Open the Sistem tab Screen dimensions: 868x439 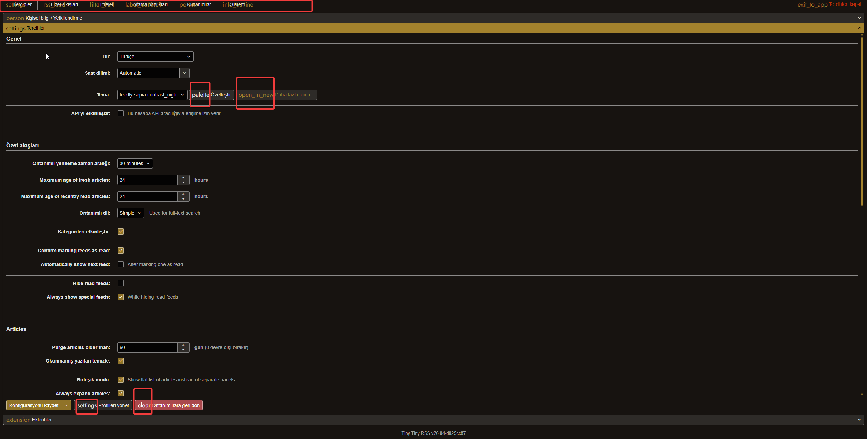pyautogui.click(x=238, y=5)
